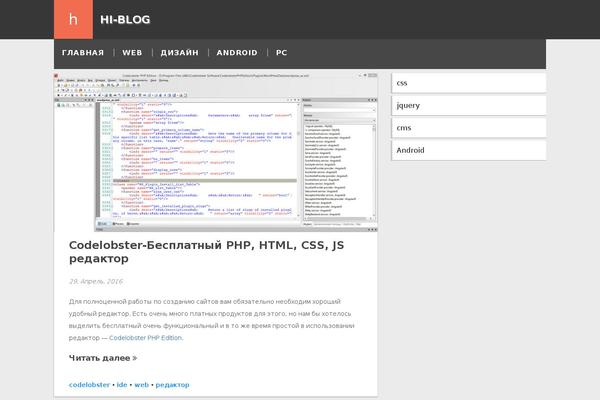This screenshot has height=400, width=600.
Task: Open the 'web' tag link
Action: pyautogui.click(x=142, y=385)
